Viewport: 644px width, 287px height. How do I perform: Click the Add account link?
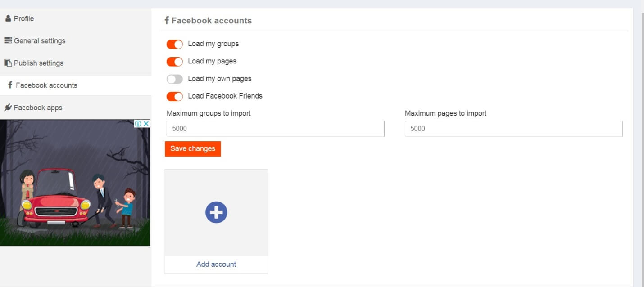pyautogui.click(x=216, y=264)
